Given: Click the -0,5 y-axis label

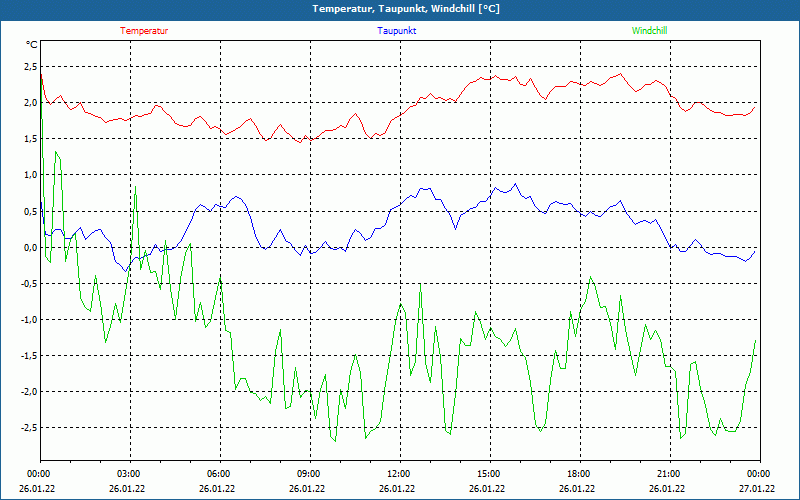Looking at the screenshot, I should click(29, 284).
